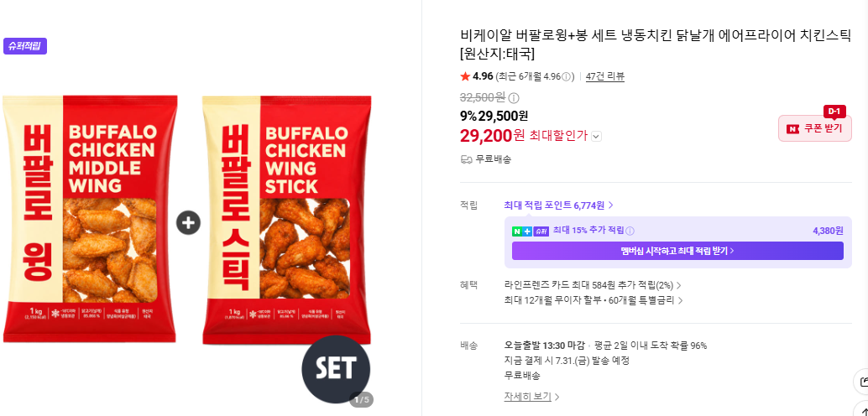The image size is (868, 416).
Task: Click the 슈퍼적립 badge above product image
Action: click(x=25, y=46)
